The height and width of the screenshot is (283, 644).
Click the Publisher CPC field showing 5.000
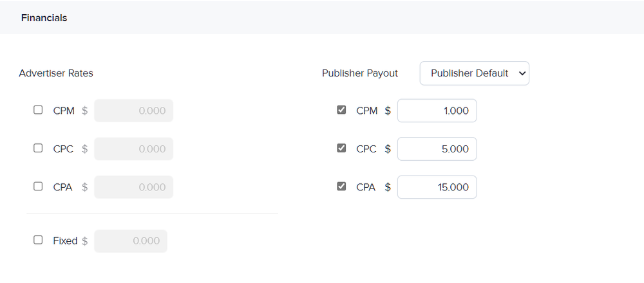(x=437, y=149)
